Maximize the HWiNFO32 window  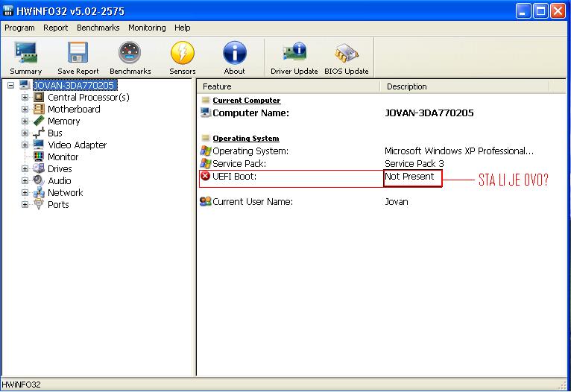pyautogui.click(x=540, y=11)
